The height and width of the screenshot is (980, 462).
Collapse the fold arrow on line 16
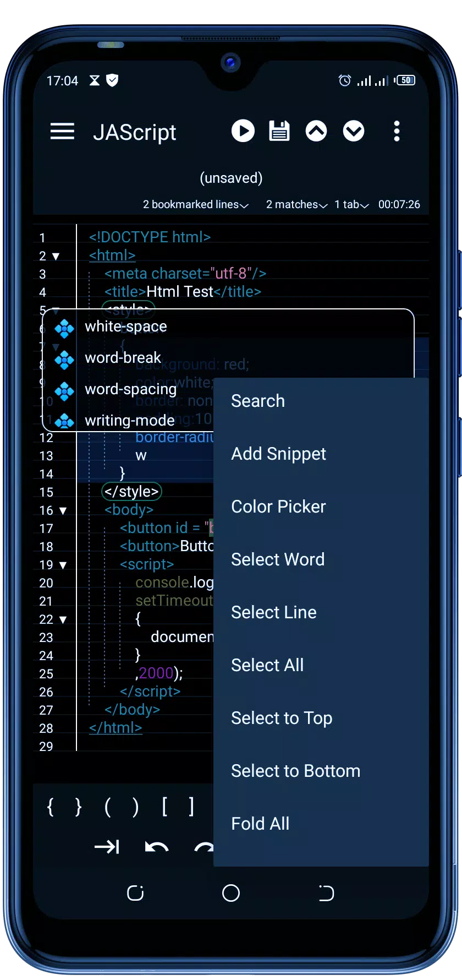click(63, 511)
